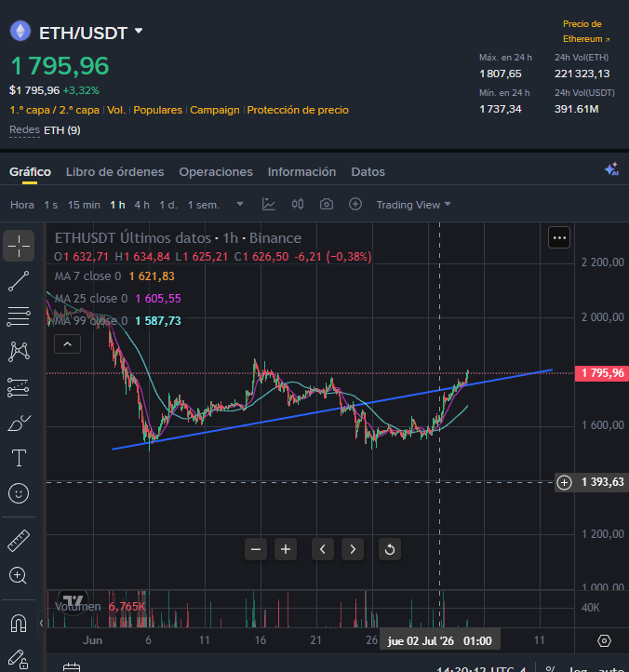Click the MA 25 close indicator legend

pos(118,299)
